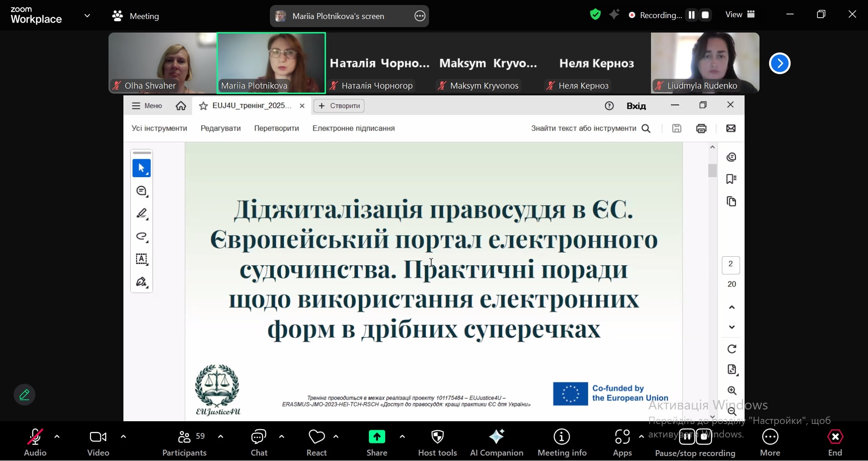
Task: Open Meeting info
Action: 562,442
